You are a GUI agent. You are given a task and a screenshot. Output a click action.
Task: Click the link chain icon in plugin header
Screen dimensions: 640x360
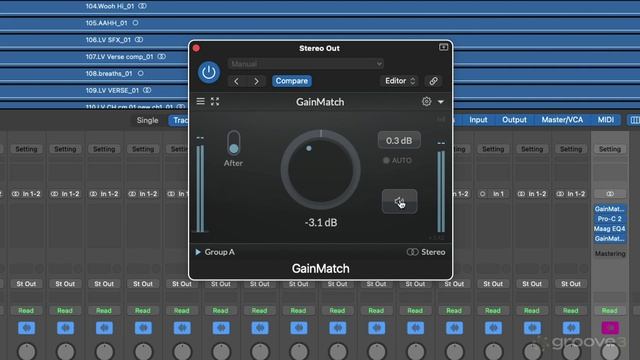pyautogui.click(x=433, y=81)
